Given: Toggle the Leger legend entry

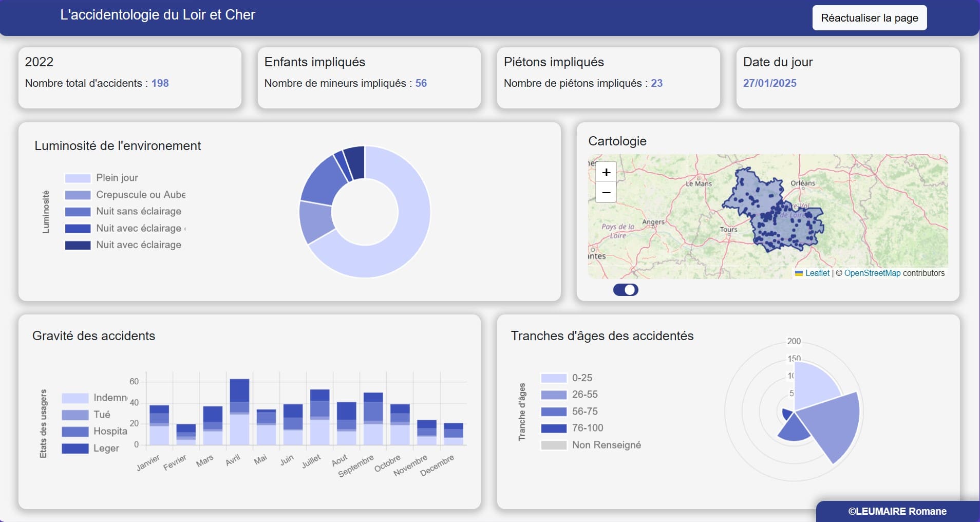Looking at the screenshot, I should point(106,448).
